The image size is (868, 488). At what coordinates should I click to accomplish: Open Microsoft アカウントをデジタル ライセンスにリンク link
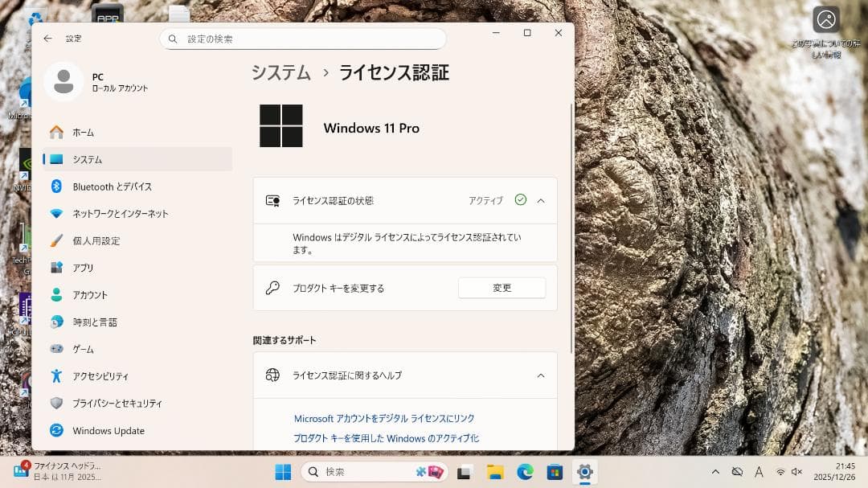(384, 419)
